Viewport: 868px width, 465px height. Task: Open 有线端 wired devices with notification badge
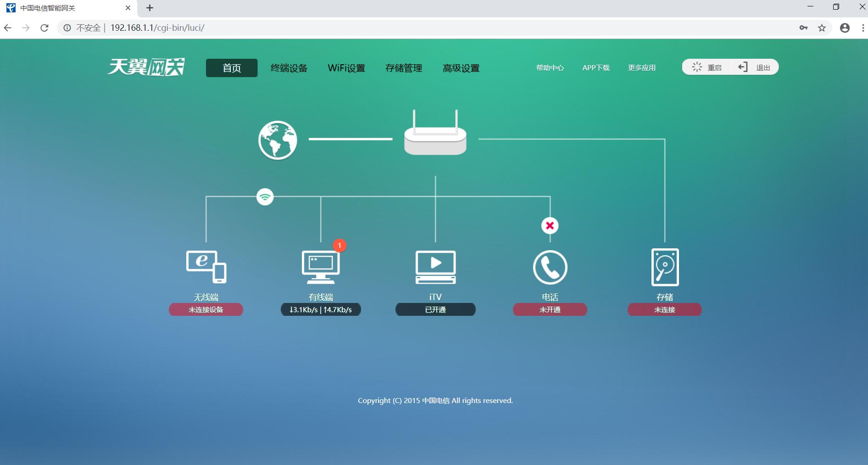click(320, 267)
